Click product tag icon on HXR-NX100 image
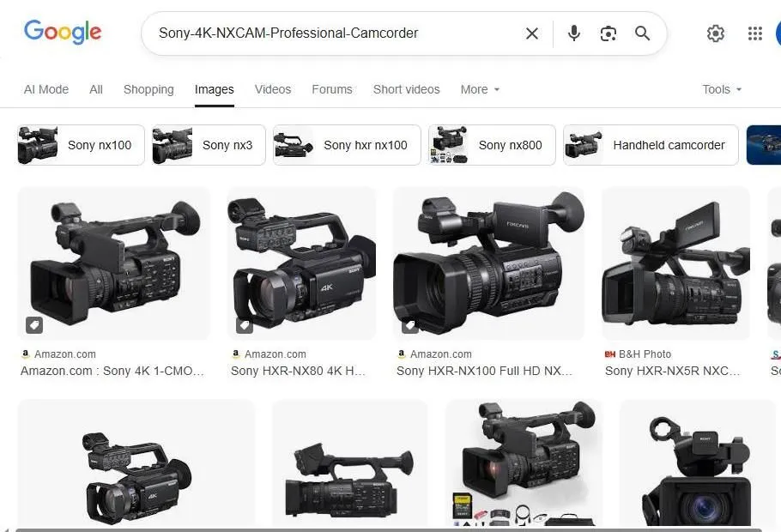 [410, 325]
